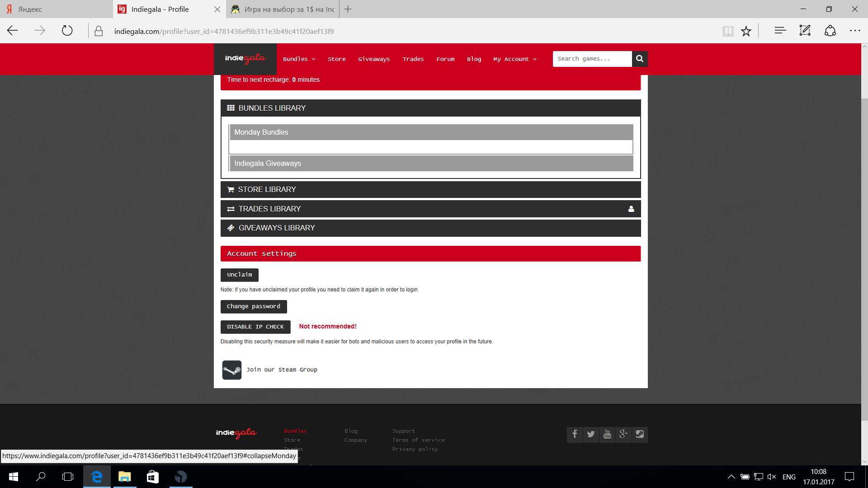Go forward with the browser forward arrow
This screenshot has width=868, height=488.
point(40,31)
